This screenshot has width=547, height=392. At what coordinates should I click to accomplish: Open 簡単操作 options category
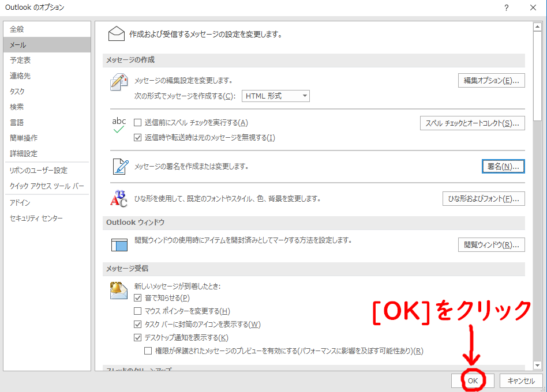point(47,138)
